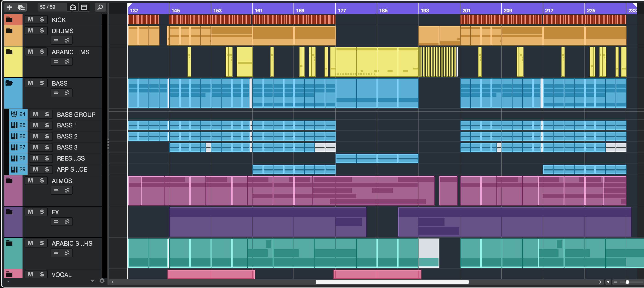Solo the ARABIC ...MS track
Screen dimensions: 644x288
[x=42, y=52]
